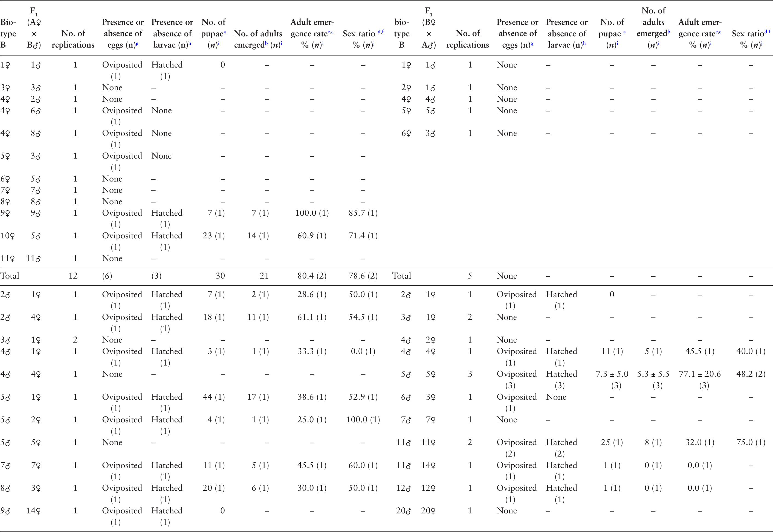Open footnote d,f in left 'Sex ratio' header
773x532 pixels.
(381, 32)
